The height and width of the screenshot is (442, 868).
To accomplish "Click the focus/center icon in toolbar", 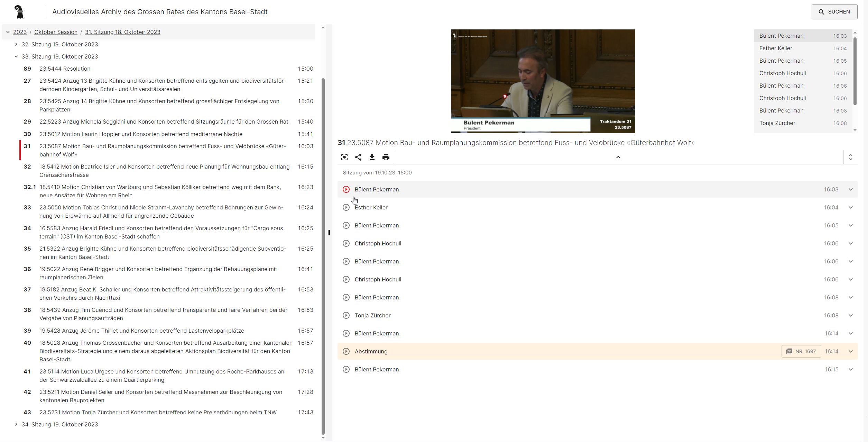I will (344, 157).
